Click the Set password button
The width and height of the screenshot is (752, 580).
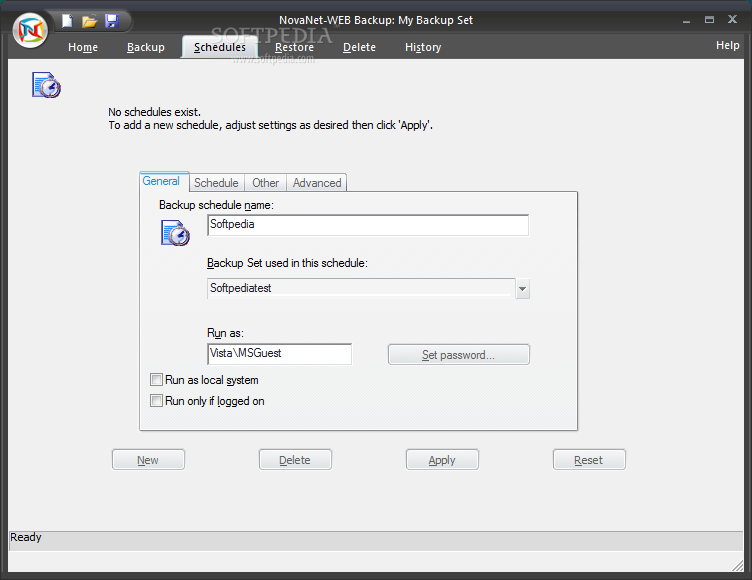tap(458, 355)
